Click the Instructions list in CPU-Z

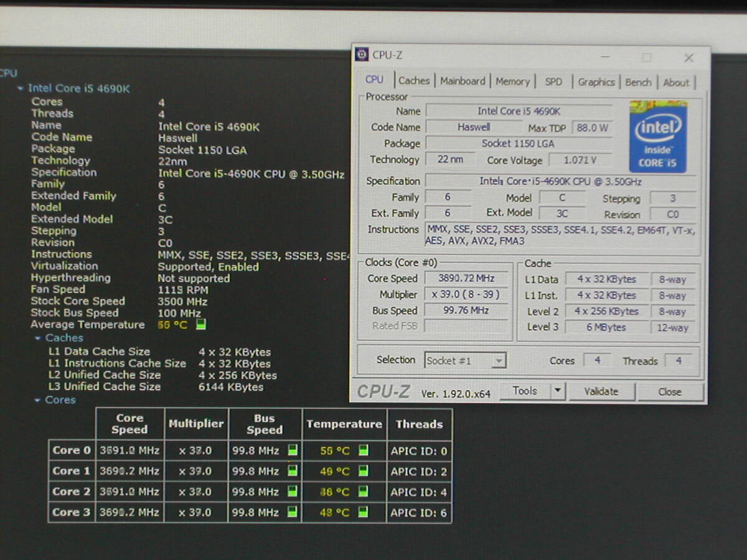[560, 235]
